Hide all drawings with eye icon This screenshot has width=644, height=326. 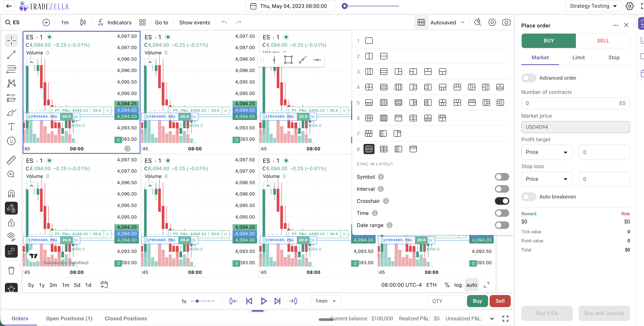tap(11, 236)
